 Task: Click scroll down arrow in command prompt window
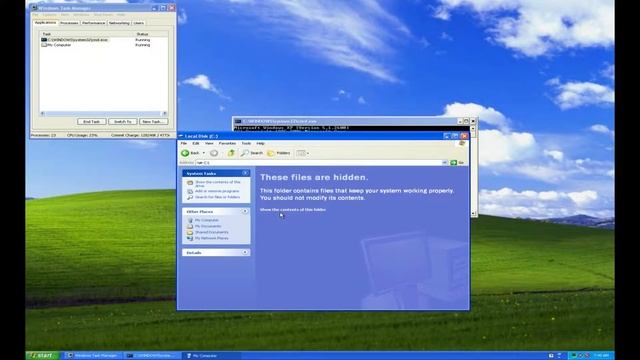(473, 213)
